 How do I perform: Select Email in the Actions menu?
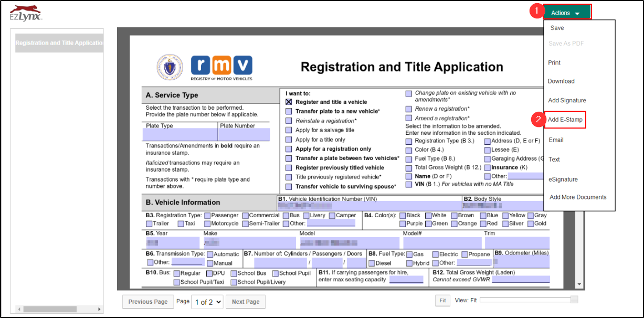[x=556, y=140]
